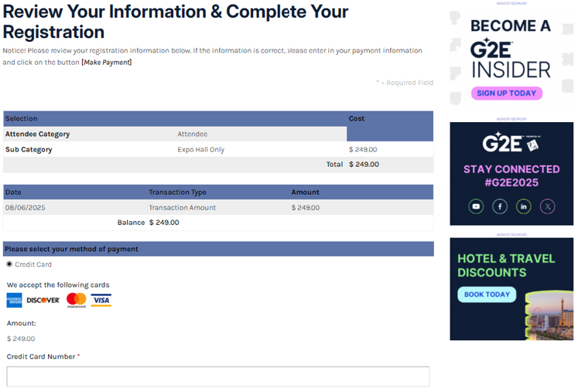Click the 'Cost' column header
The image size is (578, 392).
coord(357,118)
